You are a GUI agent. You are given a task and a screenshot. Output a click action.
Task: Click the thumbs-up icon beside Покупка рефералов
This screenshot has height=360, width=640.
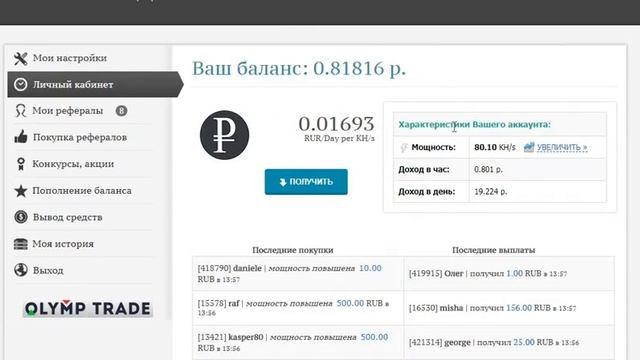coord(21,137)
